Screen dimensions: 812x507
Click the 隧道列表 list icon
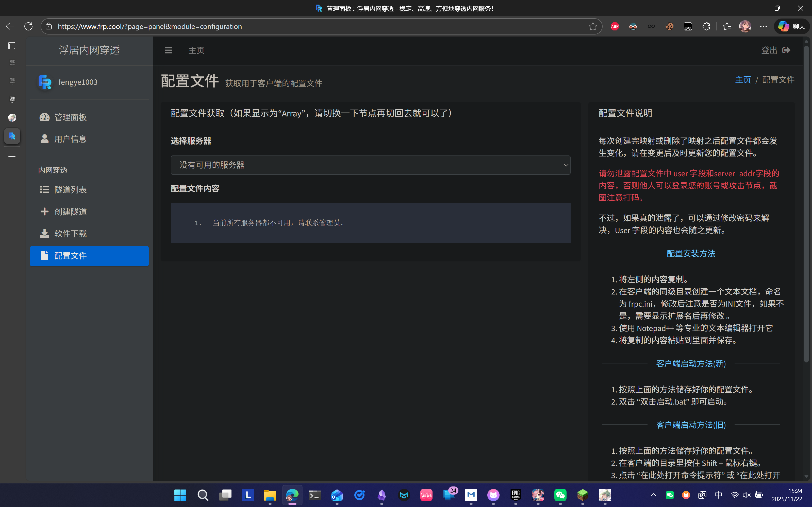[x=44, y=189]
